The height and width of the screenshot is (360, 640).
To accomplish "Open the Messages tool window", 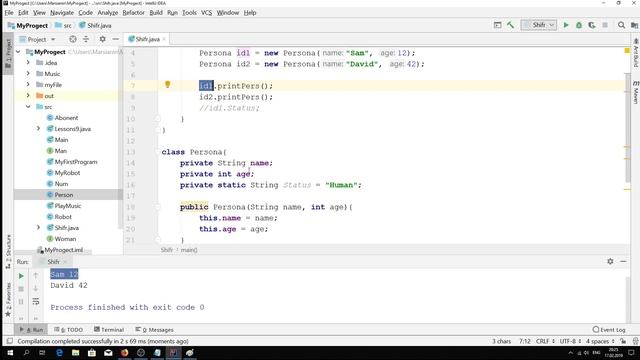I will coord(155,329).
